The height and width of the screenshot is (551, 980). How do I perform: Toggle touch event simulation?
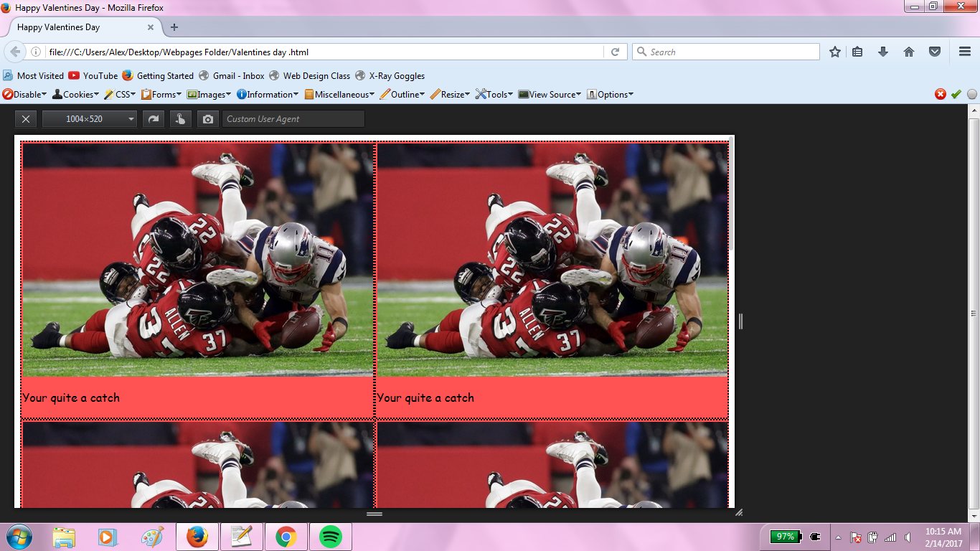point(181,119)
